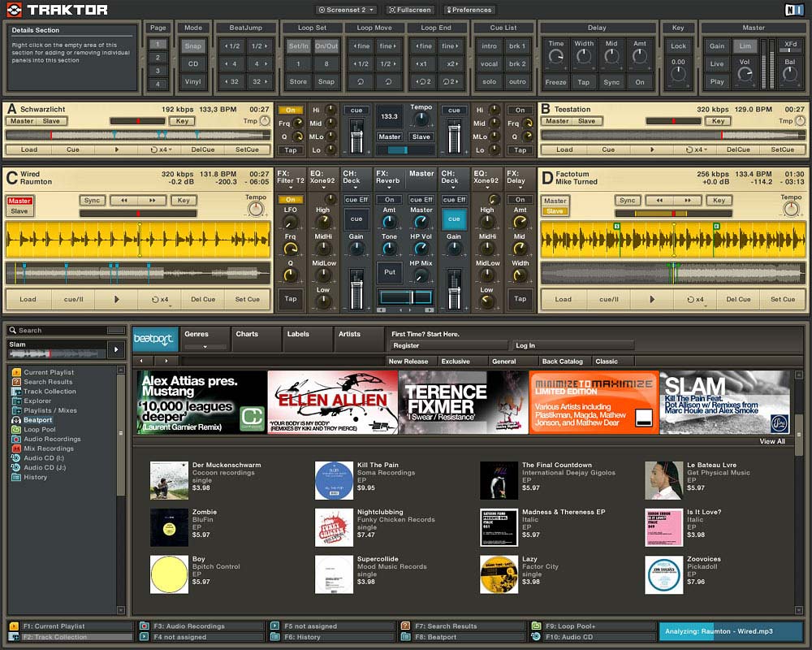Go back in the Beatport browser
Screen dimensions: 812x650
[141, 361]
